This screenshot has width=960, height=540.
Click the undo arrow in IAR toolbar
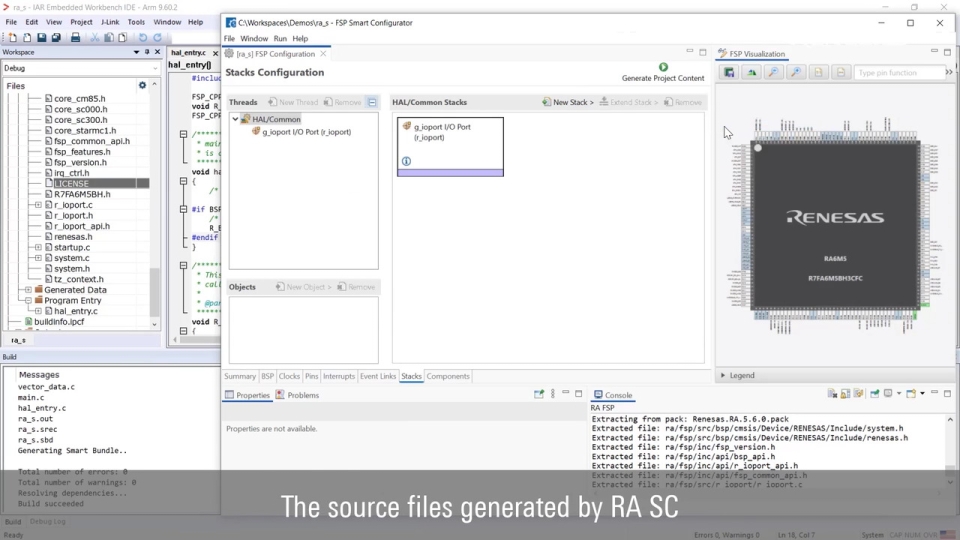pos(142,37)
